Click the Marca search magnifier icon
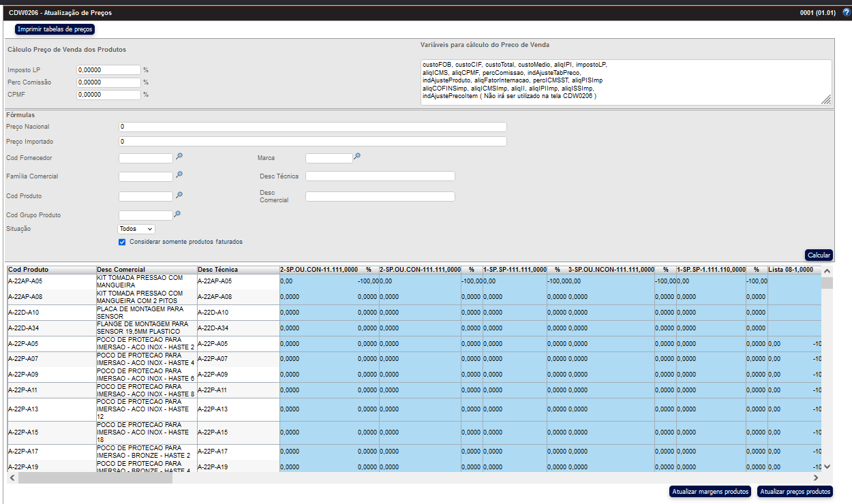The width and height of the screenshot is (852, 504). click(357, 157)
